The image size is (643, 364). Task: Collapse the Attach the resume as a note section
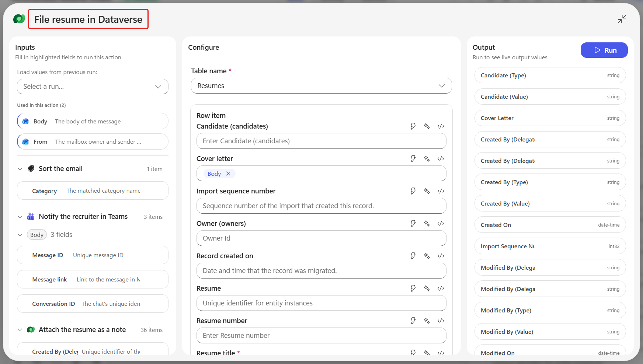tap(20, 330)
